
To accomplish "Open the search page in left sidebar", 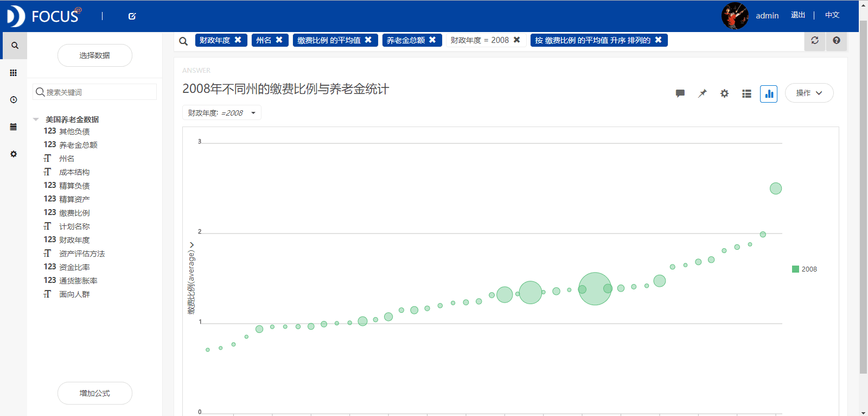I will point(14,46).
